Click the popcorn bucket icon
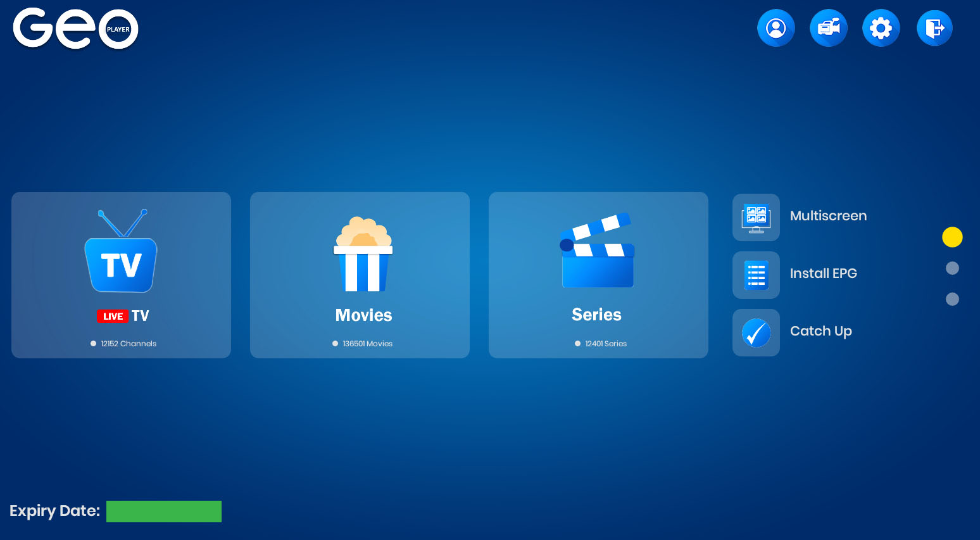This screenshot has height=540, width=980. coord(363,254)
